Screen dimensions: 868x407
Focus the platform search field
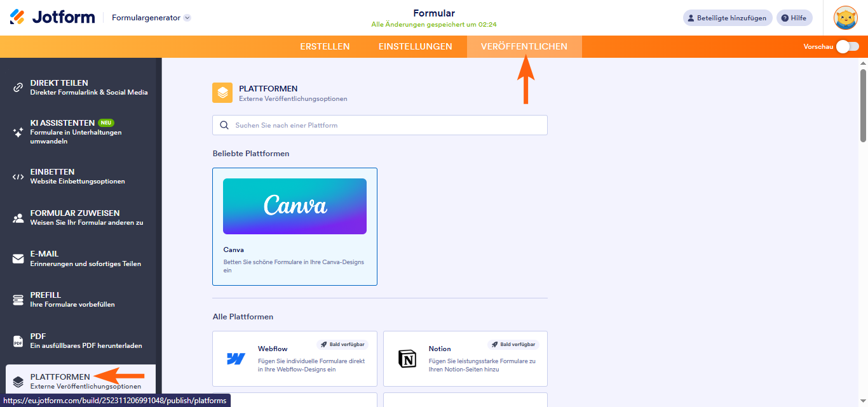point(379,125)
